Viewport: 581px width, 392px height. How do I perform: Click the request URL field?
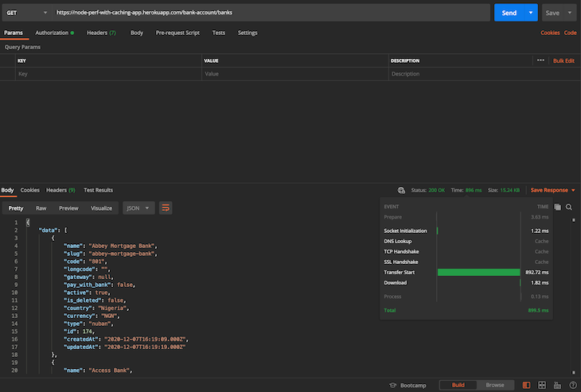click(x=271, y=13)
